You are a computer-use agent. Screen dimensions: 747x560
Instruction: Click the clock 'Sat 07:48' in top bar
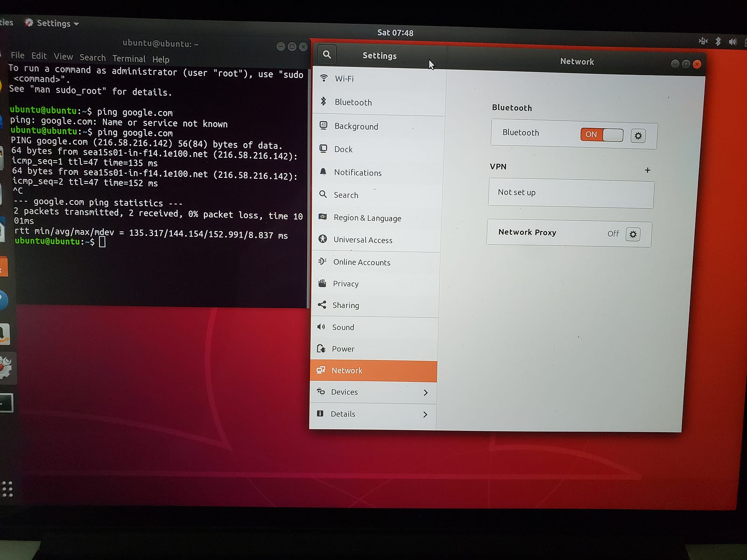pyautogui.click(x=395, y=33)
